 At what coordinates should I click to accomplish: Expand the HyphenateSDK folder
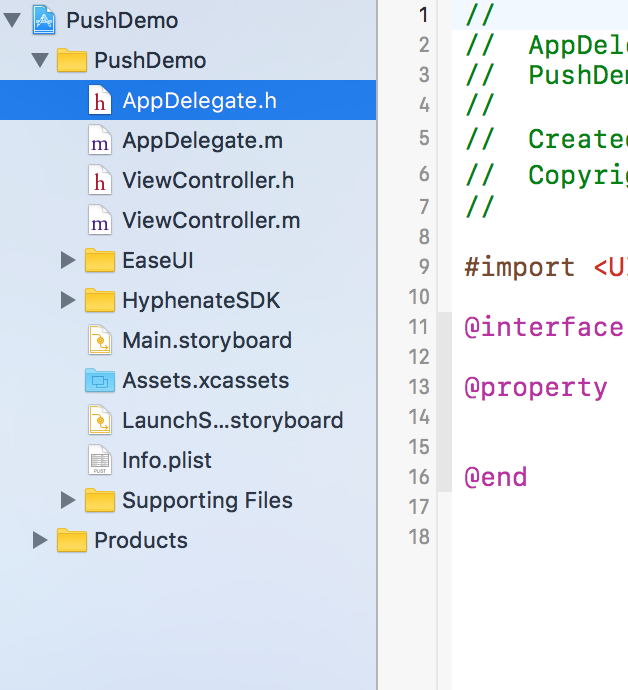(x=68, y=300)
